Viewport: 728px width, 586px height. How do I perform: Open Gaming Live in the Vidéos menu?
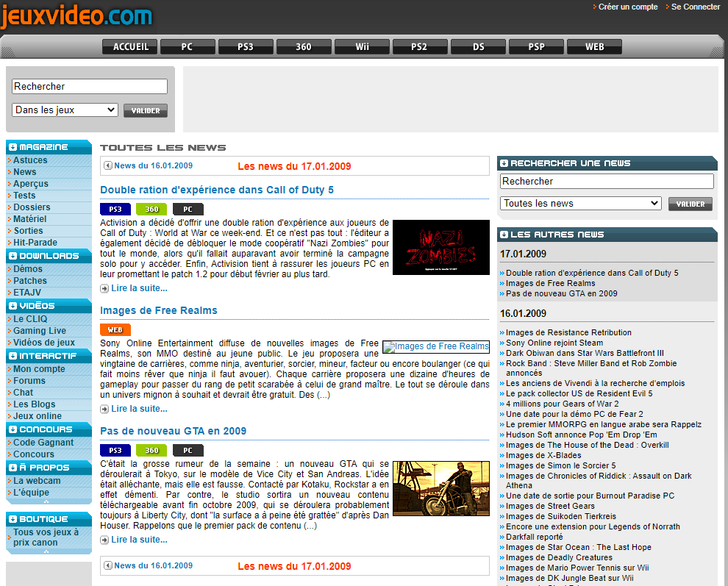coord(40,331)
